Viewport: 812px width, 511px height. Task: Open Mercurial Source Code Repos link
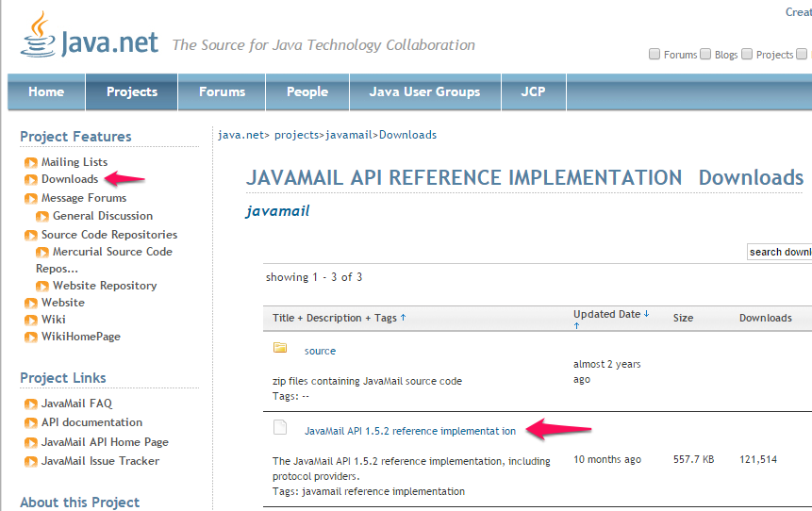coord(112,252)
